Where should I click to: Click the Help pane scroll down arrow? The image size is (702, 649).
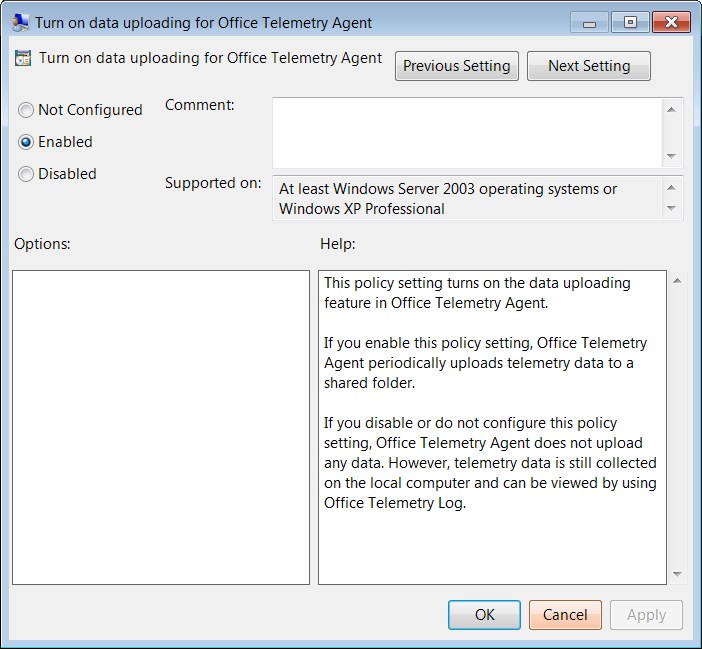tap(677, 574)
